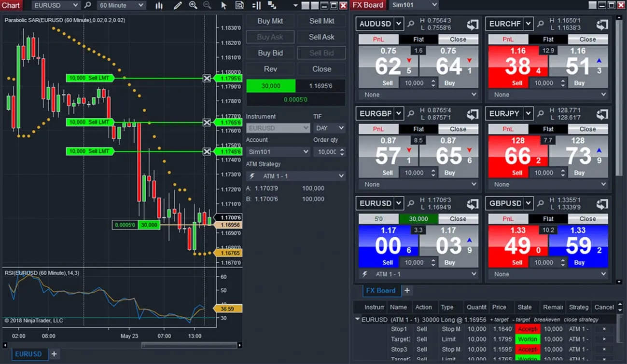Image resolution: width=627 pixels, height=364 pixels.
Task: Click the Buy Mkt button
Action: [270, 21]
